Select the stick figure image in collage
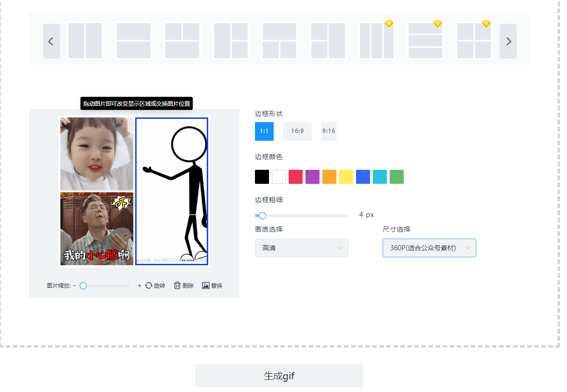This screenshot has width=567, height=392. pos(172,191)
